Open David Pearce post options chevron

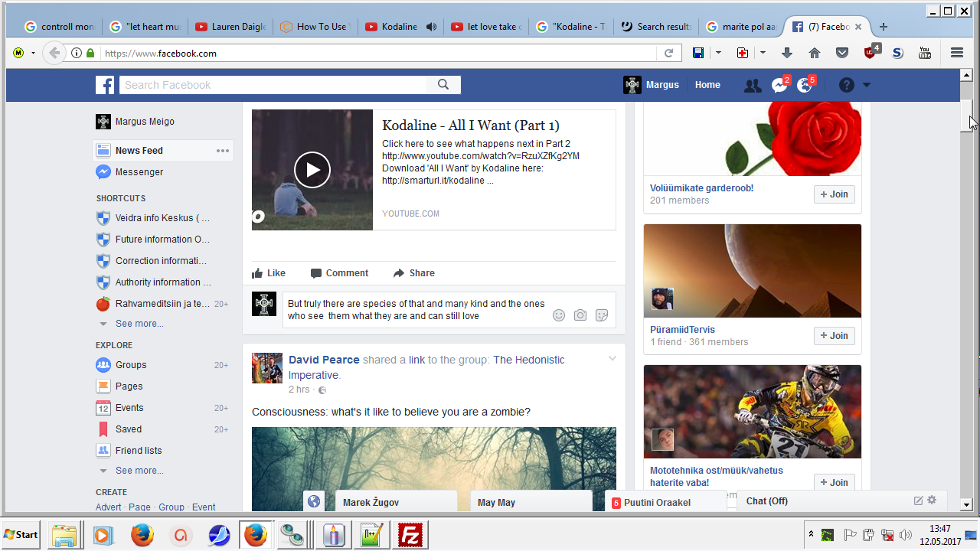click(612, 359)
